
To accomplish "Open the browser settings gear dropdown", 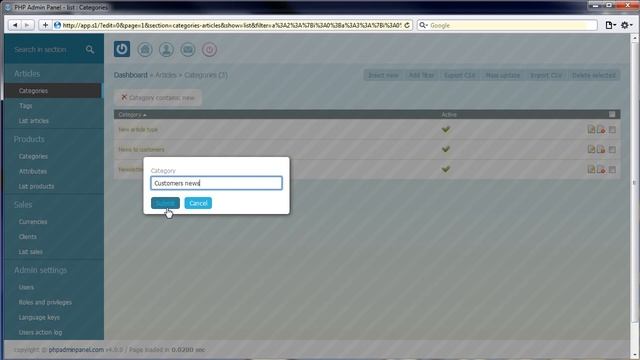I will (x=626, y=25).
